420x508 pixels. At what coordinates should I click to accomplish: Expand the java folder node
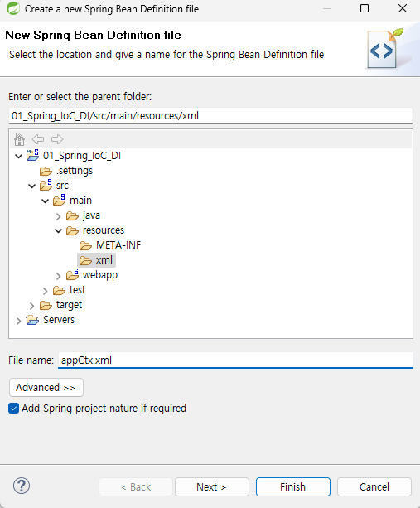click(58, 216)
